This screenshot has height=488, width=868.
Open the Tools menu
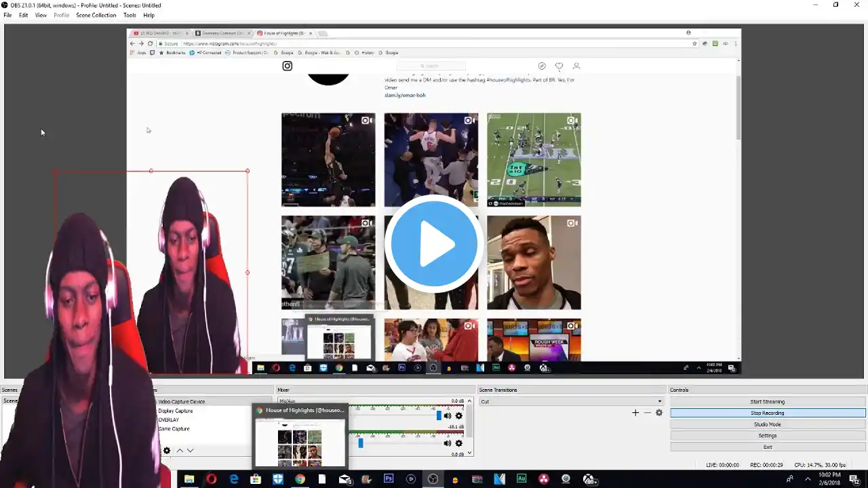[130, 15]
